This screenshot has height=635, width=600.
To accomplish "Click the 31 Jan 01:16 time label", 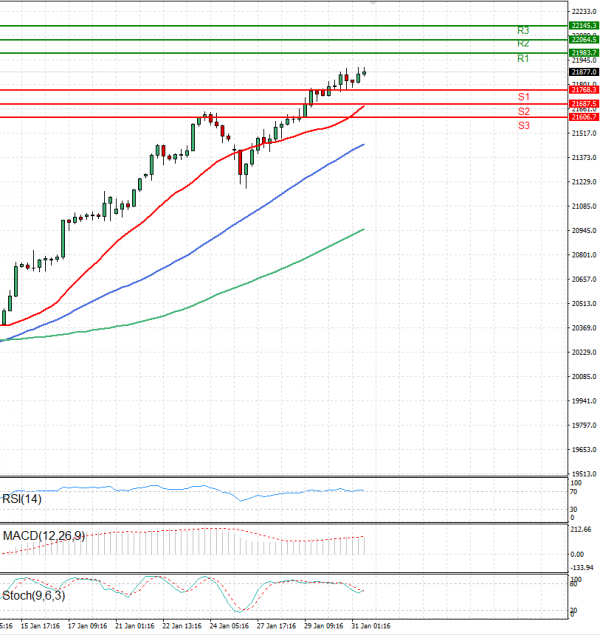I will pyautogui.click(x=371, y=626).
